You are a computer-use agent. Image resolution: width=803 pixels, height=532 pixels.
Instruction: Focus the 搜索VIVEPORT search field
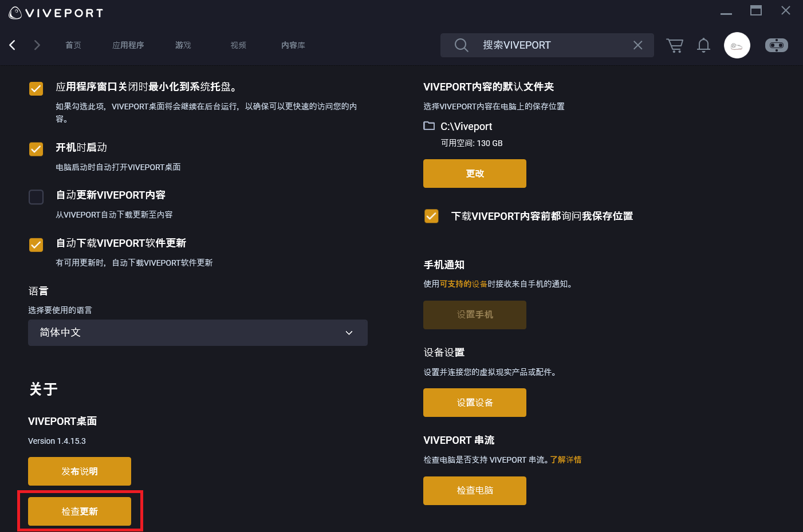[x=547, y=45]
